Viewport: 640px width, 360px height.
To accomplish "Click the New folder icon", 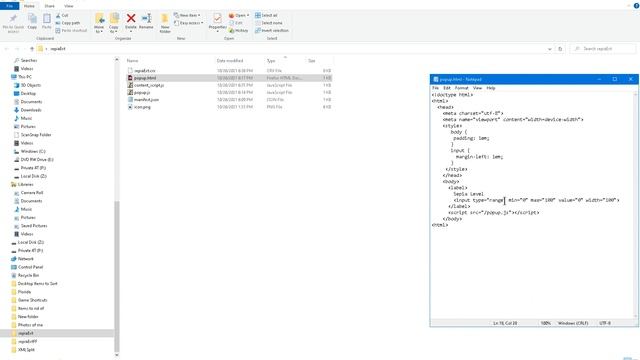I will point(165,19).
